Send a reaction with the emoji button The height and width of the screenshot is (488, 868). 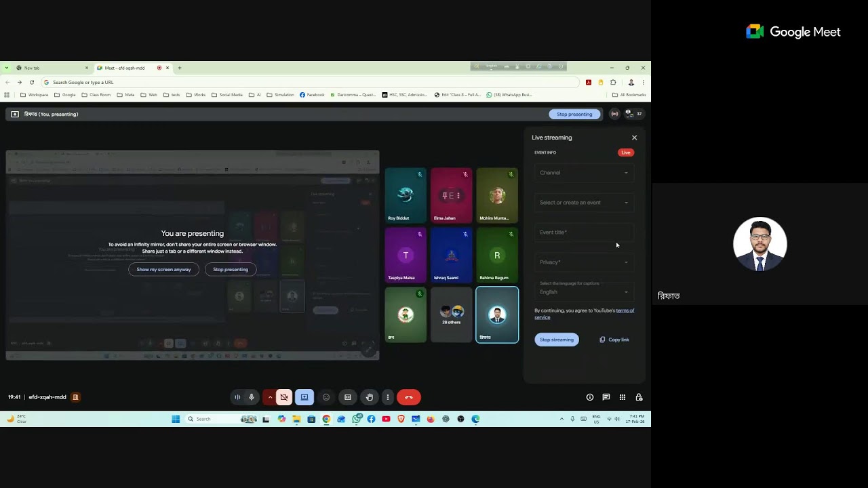[326, 397]
